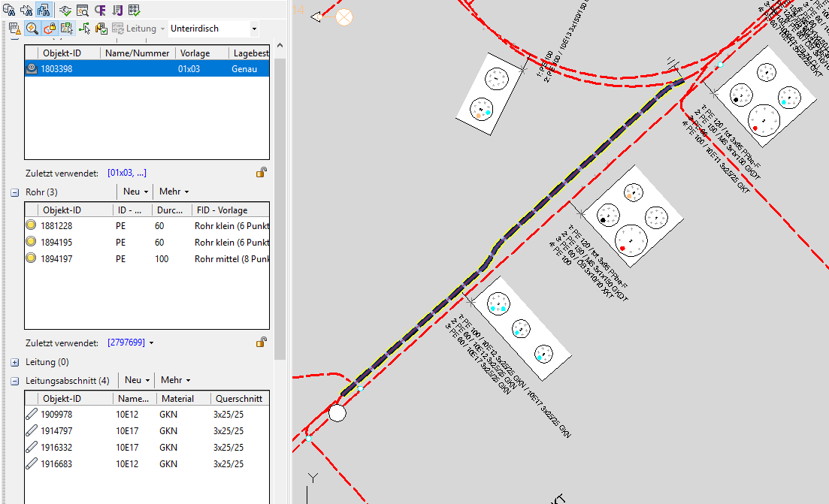This screenshot has height=504, width=829.
Task: Open the Mehr menu in Leitungsabschnitt section
Action: tap(175, 380)
